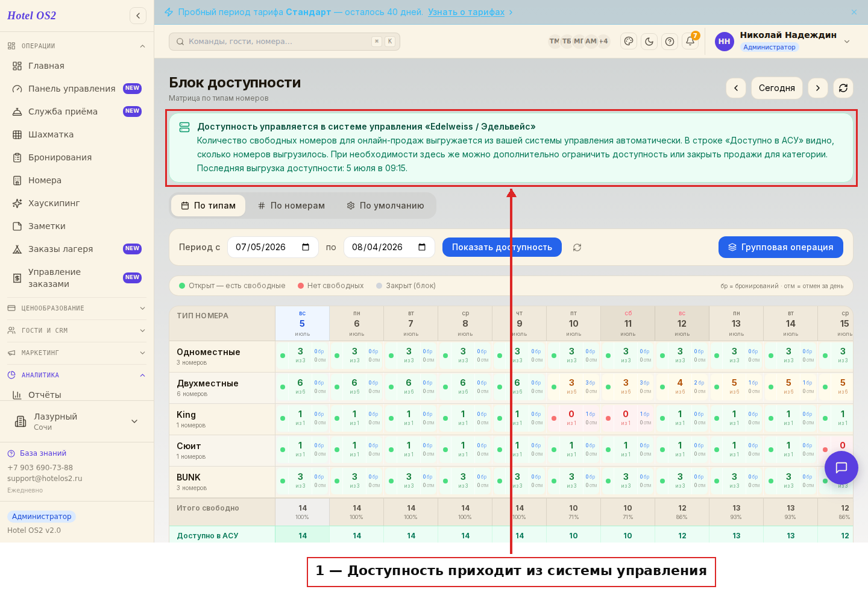Open the color theme palette icon
This screenshot has width=868, height=601.
(x=629, y=42)
